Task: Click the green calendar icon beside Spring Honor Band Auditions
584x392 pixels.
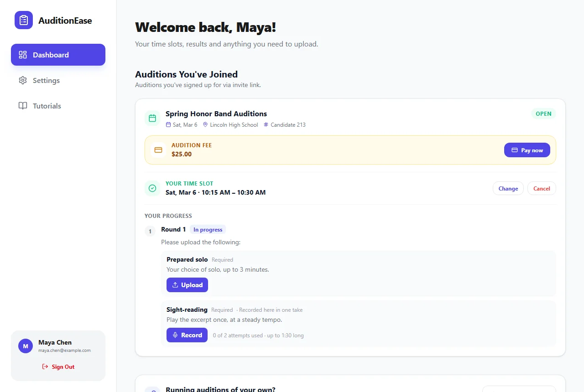Action: tap(152, 119)
